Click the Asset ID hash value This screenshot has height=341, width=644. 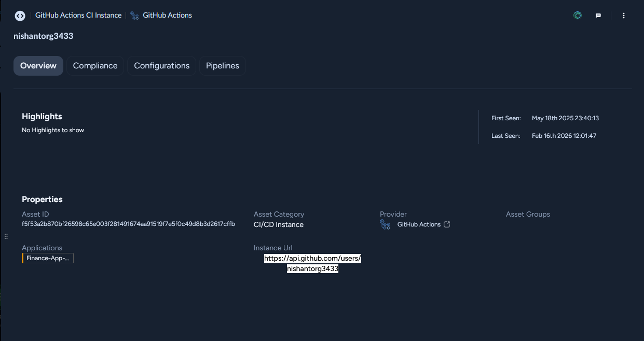coord(128,224)
